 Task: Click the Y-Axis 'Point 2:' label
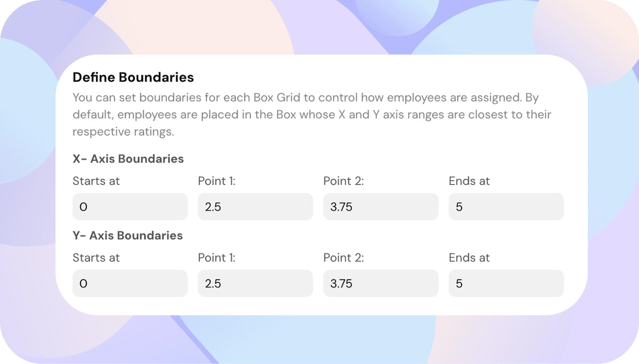[x=343, y=258]
